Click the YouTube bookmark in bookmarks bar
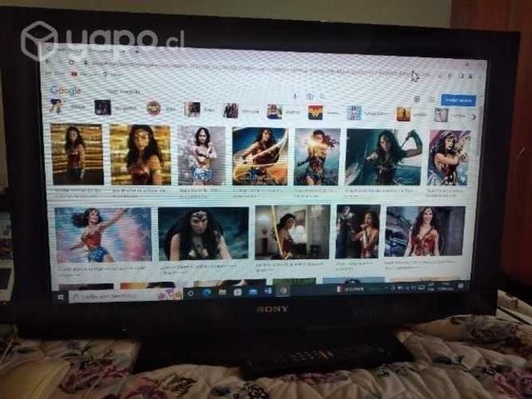This screenshot has height=399, width=532. pos(73,75)
